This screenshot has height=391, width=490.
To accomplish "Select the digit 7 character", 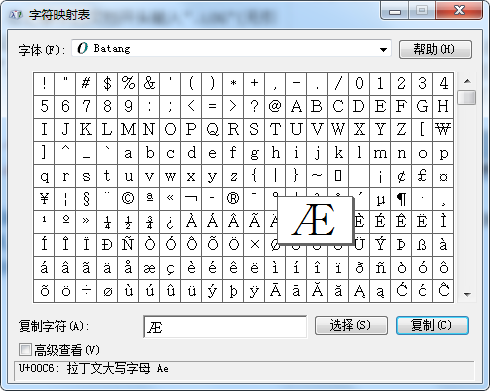I will pos(86,107).
